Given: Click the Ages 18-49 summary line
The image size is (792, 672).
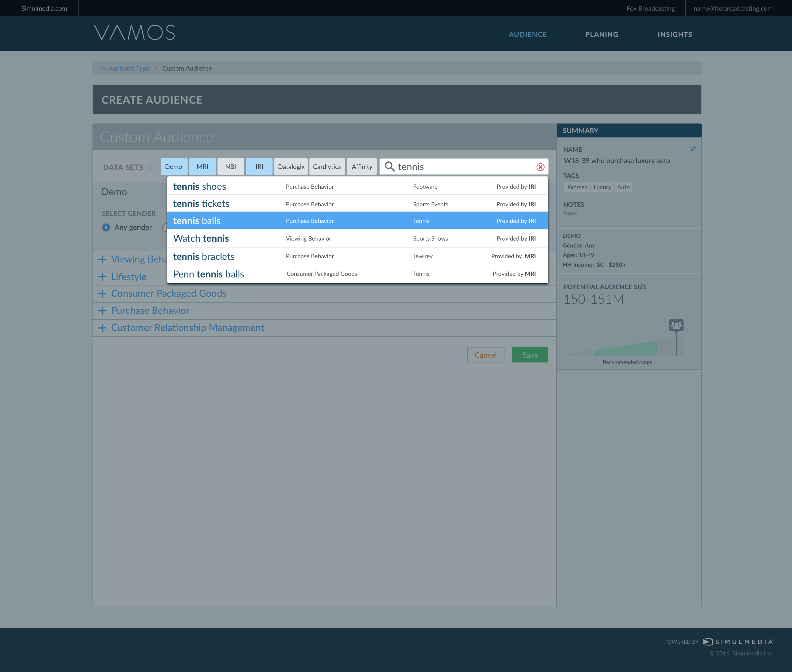Looking at the screenshot, I should click(579, 255).
